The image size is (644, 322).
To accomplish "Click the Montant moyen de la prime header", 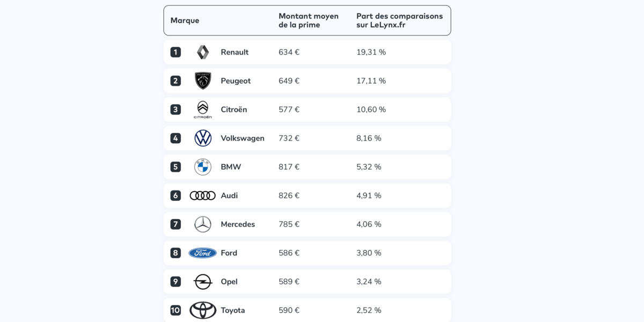I will [x=309, y=20].
